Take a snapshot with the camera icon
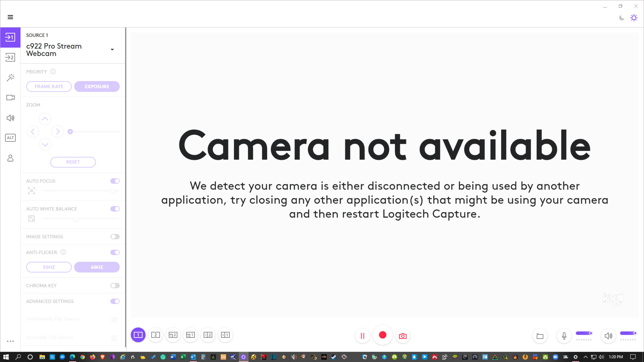 pos(402,336)
